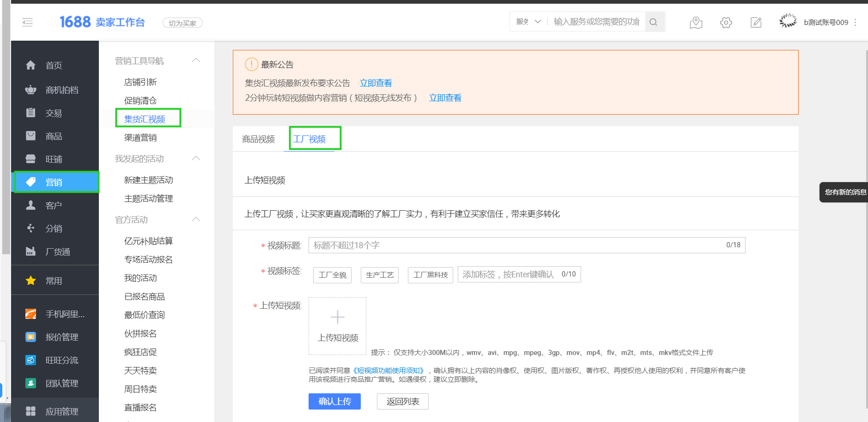The width and height of the screenshot is (868, 422).
Task: Click the message edit icon near the avatar
Action: [756, 22]
